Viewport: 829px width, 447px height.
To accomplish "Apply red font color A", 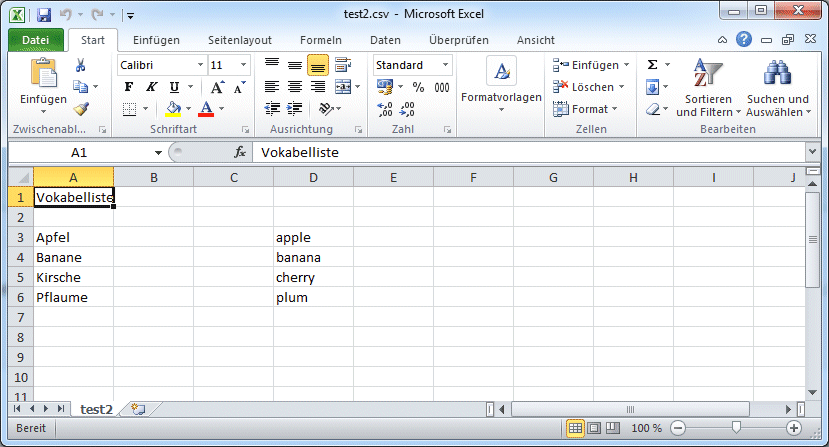I will coord(206,109).
